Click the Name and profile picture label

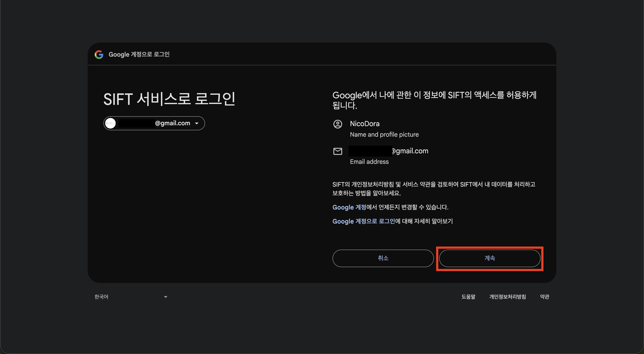tap(384, 134)
